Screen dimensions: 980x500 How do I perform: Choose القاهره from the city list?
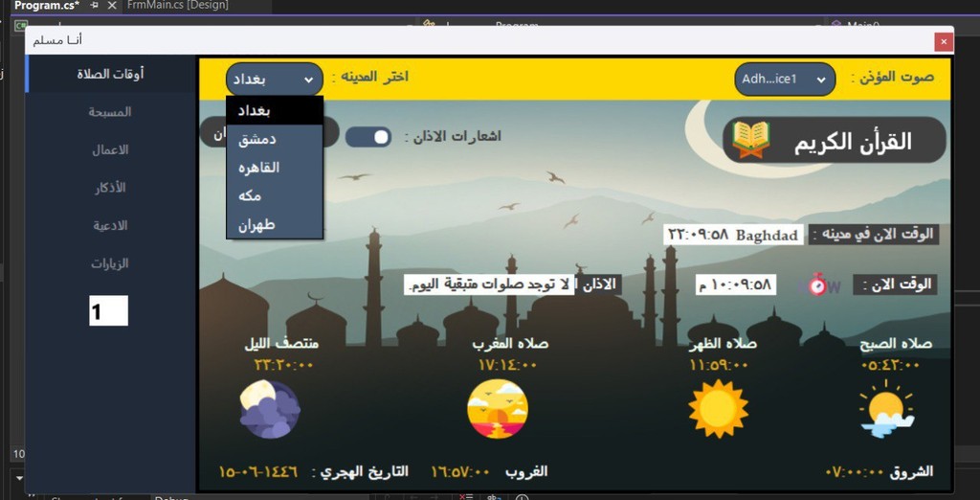click(275, 168)
